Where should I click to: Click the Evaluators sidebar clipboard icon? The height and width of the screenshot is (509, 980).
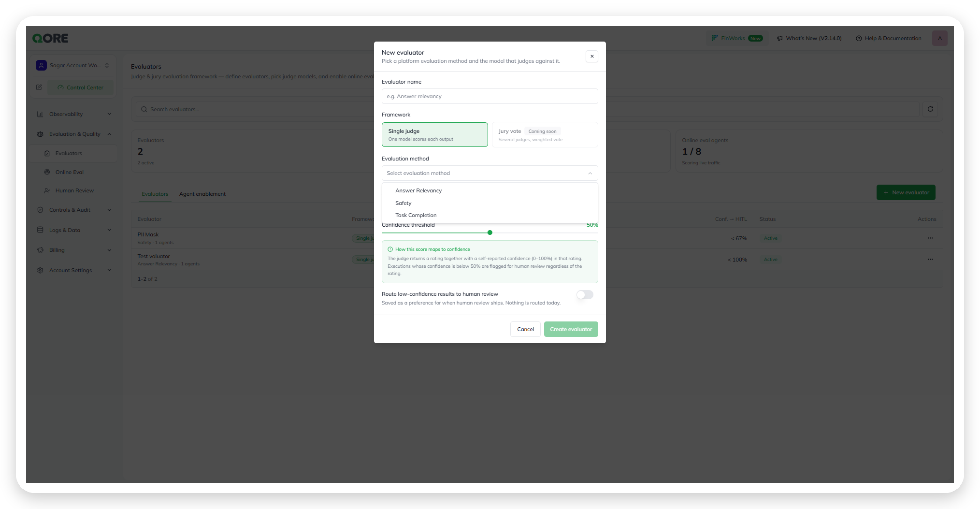coord(47,153)
